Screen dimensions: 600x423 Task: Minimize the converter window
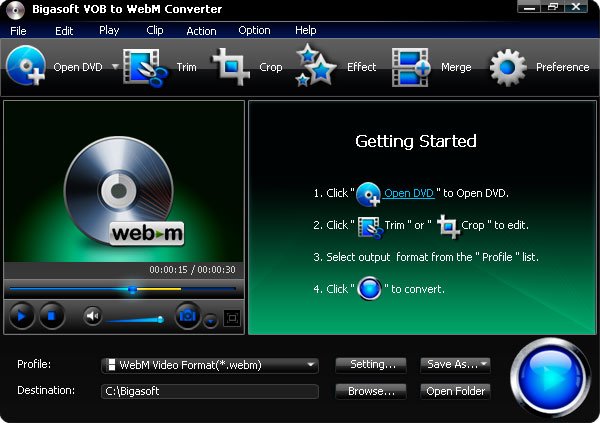pyautogui.click(x=529, y=7)
